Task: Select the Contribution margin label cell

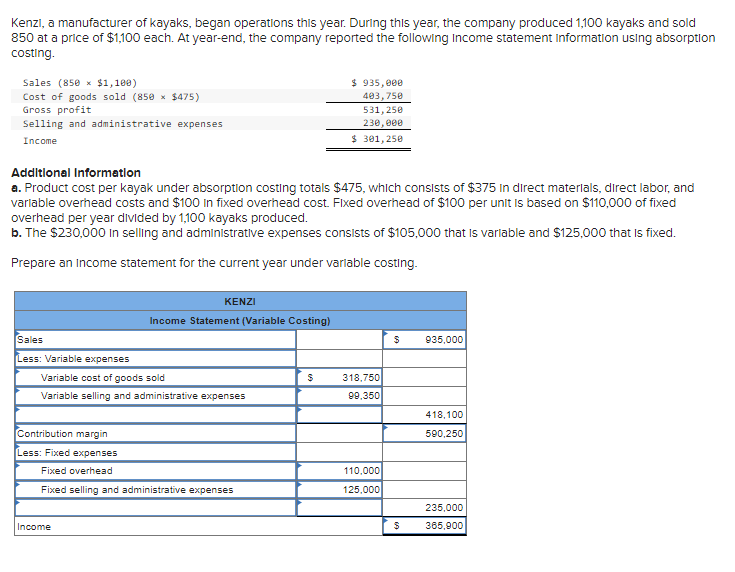Action: tap(155, 433)
